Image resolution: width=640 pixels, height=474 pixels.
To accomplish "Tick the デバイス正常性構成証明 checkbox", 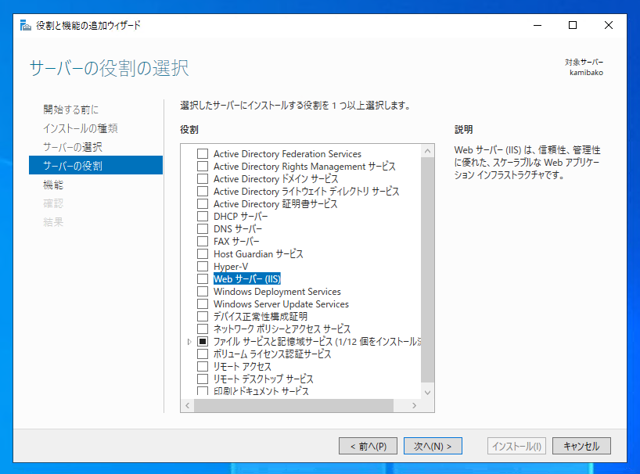I will click(x=202, y=316).
